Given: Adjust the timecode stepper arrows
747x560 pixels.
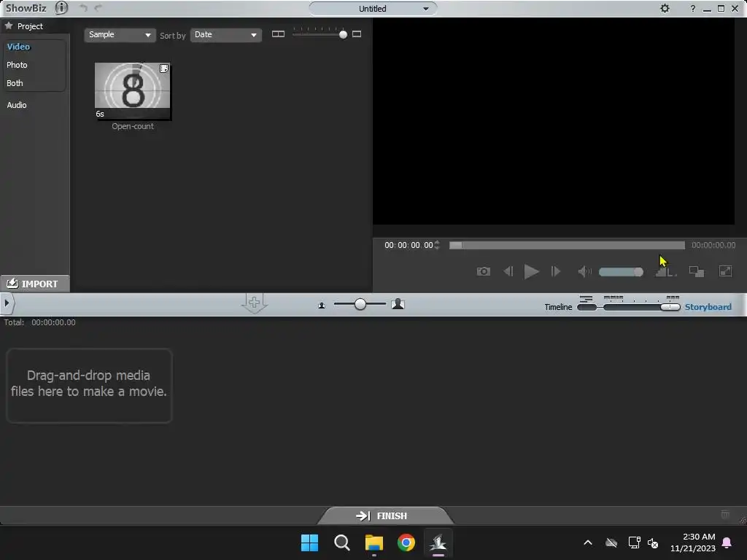Looking at the screenshot, I should 437,245.
